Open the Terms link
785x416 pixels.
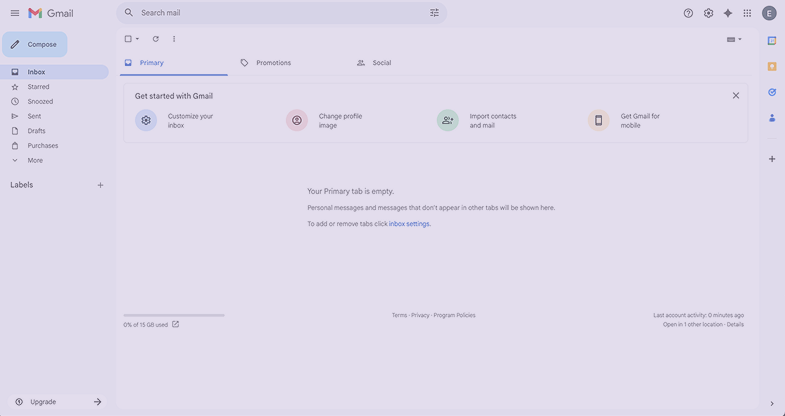click(x=400, y=315)
